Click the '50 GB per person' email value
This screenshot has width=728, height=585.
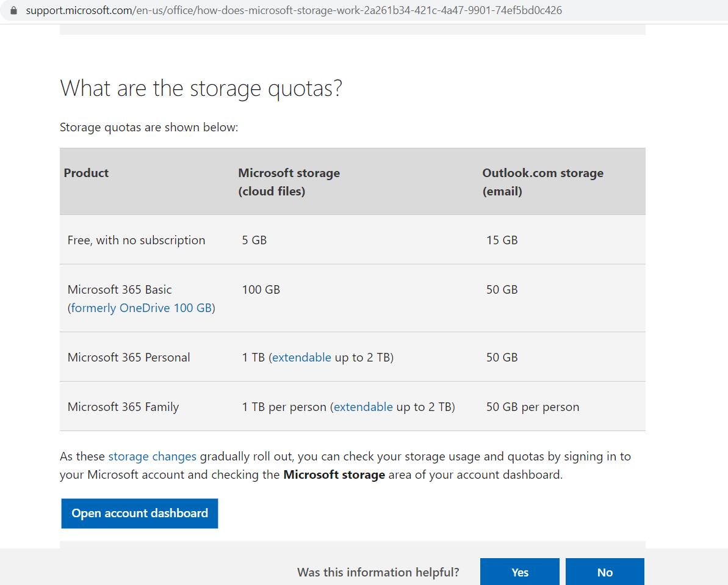point(532,407)
